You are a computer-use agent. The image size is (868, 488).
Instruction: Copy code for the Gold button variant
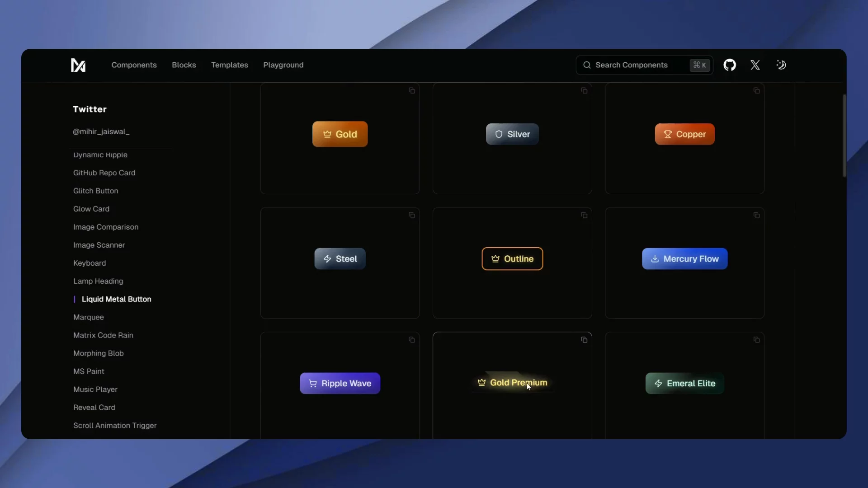tap(411, 90)
